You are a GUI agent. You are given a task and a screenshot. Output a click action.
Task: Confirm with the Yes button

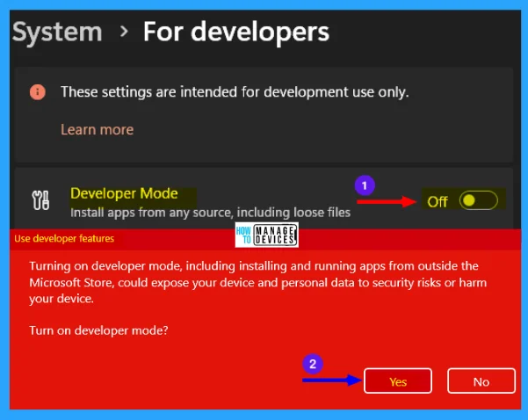[398, 381]
